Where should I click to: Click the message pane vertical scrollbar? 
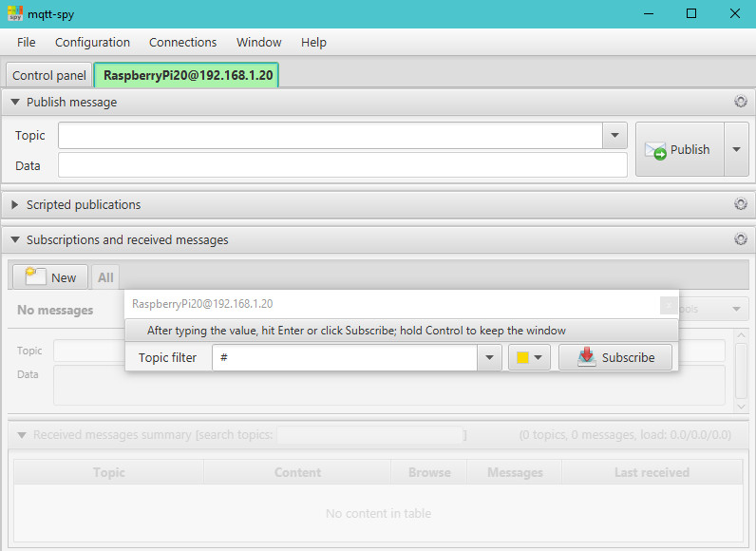pos(741,370)
